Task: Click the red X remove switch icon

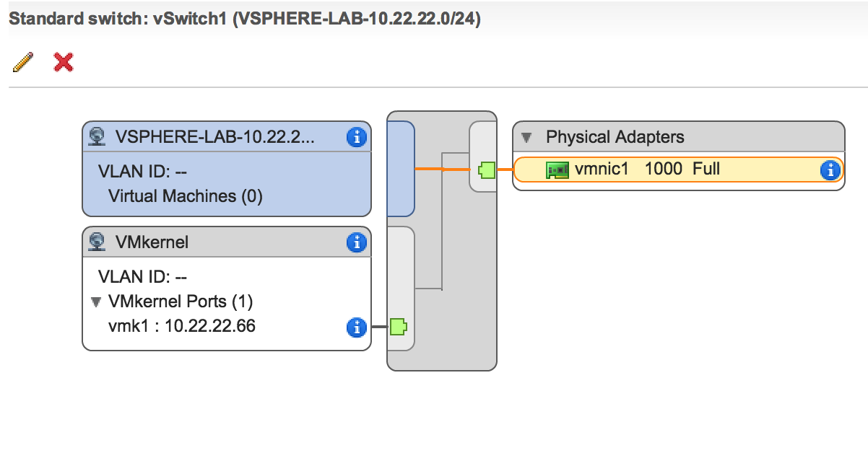Action: point(64,63)
